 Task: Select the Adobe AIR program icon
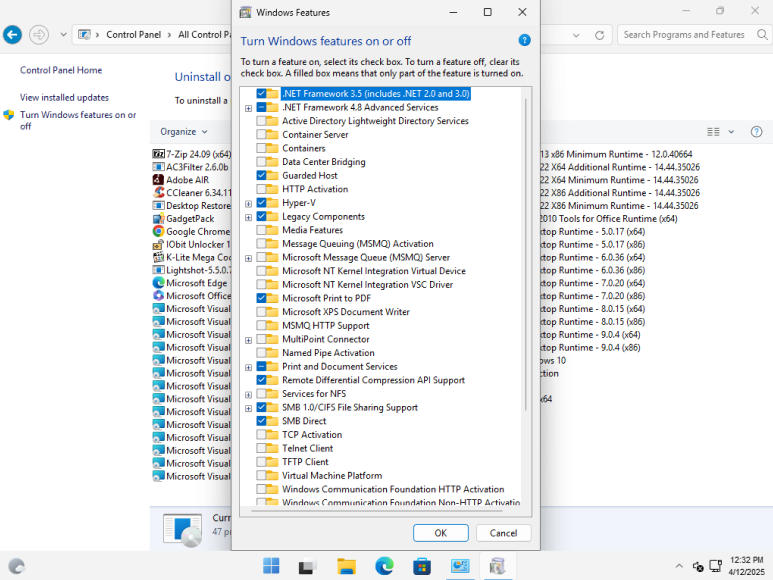158,180
